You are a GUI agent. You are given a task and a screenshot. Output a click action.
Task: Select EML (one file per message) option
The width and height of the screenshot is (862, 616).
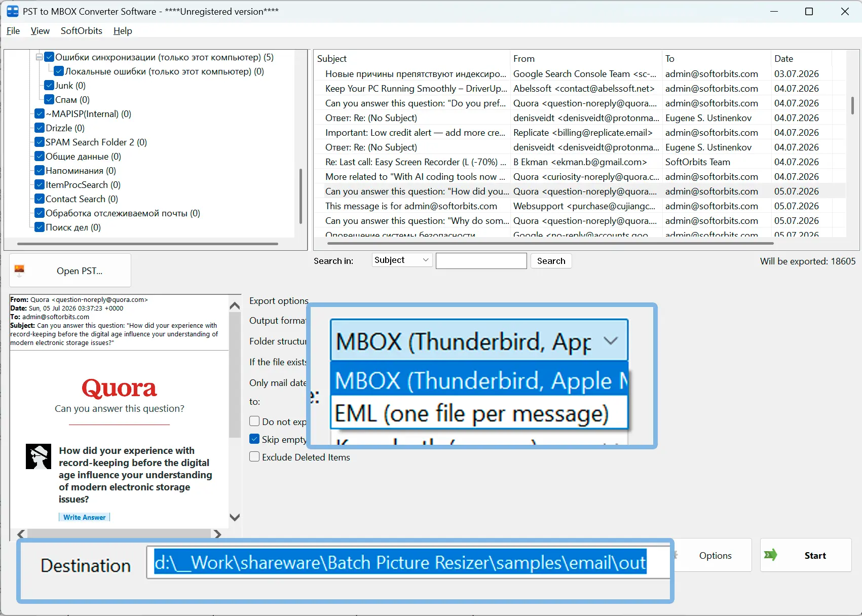[479, 413]
